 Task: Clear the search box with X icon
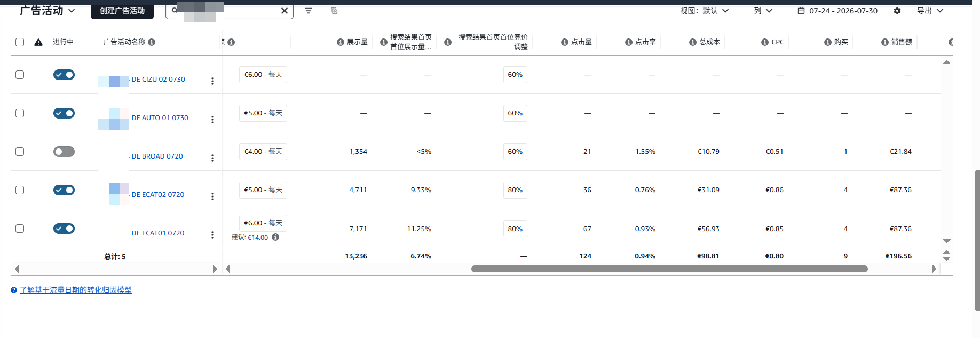tap(284, 11)
